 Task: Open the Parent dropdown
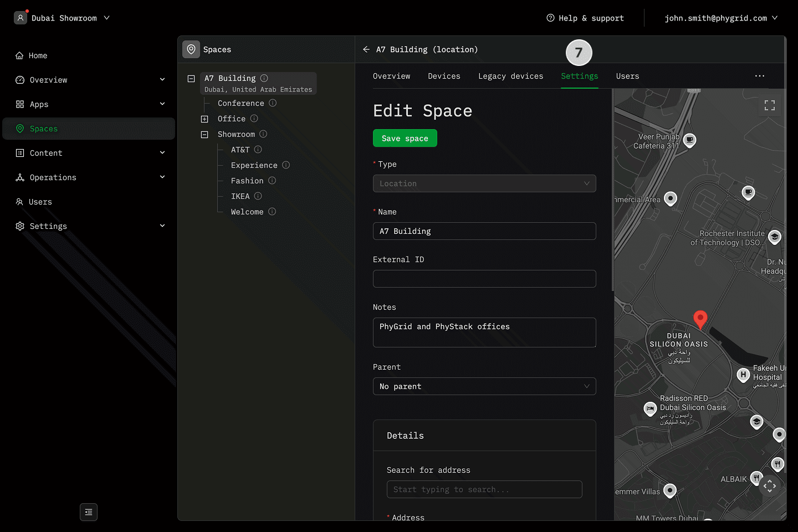(484, 386)
